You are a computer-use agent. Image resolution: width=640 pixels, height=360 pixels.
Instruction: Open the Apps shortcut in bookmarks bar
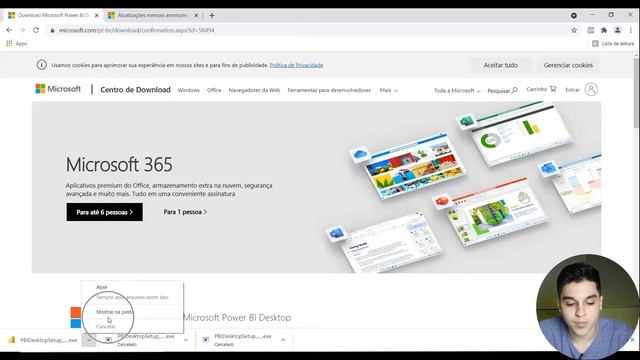tap(16, 43)
